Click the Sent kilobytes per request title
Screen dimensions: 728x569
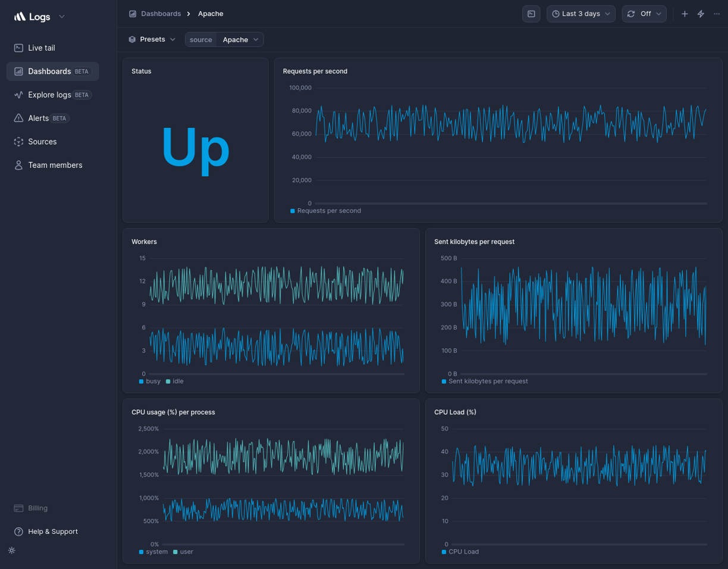474,242
